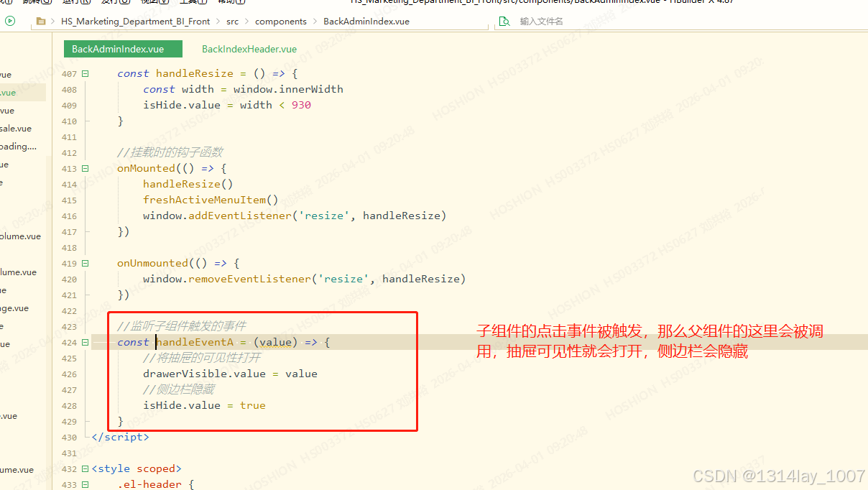Viewport: 868px width, 490px height.
Task: Click line number 408 in the gutter
Action: click(69, 90)
